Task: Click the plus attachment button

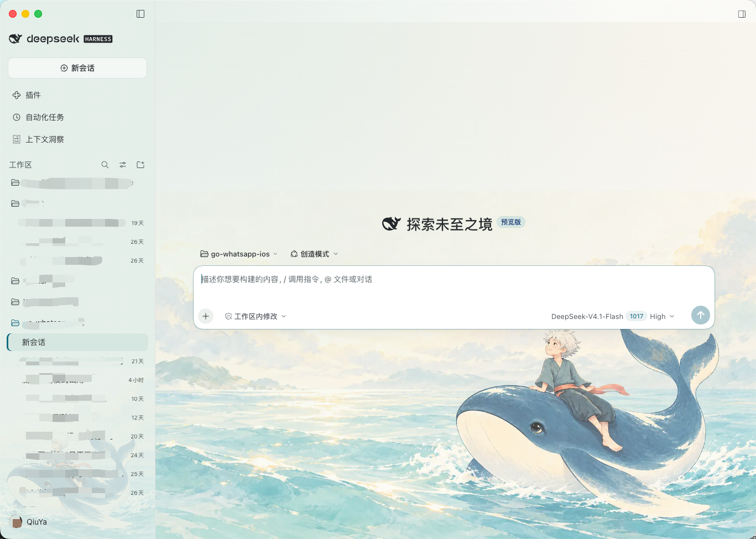Action: point(206,316)
